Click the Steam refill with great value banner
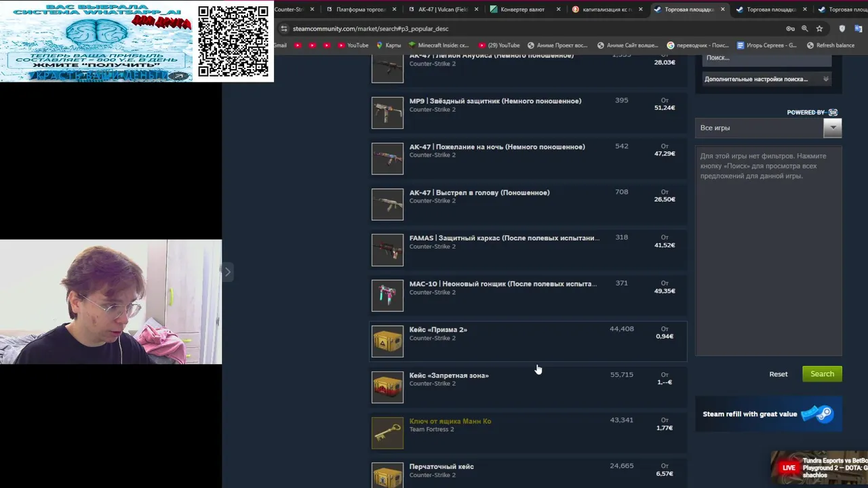Screen dimensions: 868x488 pos(769,414)
